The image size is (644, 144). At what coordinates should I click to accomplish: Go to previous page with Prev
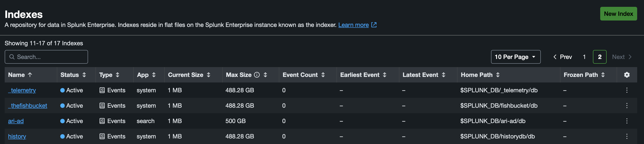[563, 57]
